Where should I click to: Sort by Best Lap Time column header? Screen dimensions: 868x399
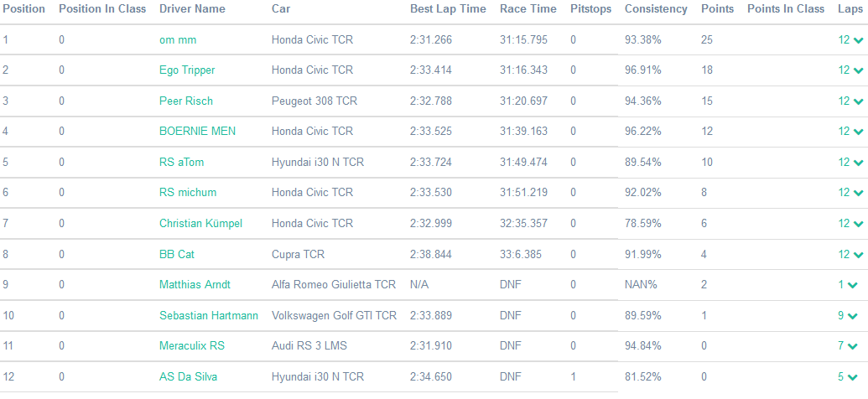point(448,8)
